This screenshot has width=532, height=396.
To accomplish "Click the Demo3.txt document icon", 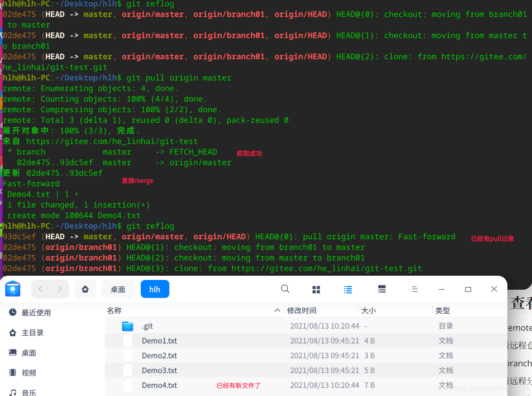I will 128,371.
